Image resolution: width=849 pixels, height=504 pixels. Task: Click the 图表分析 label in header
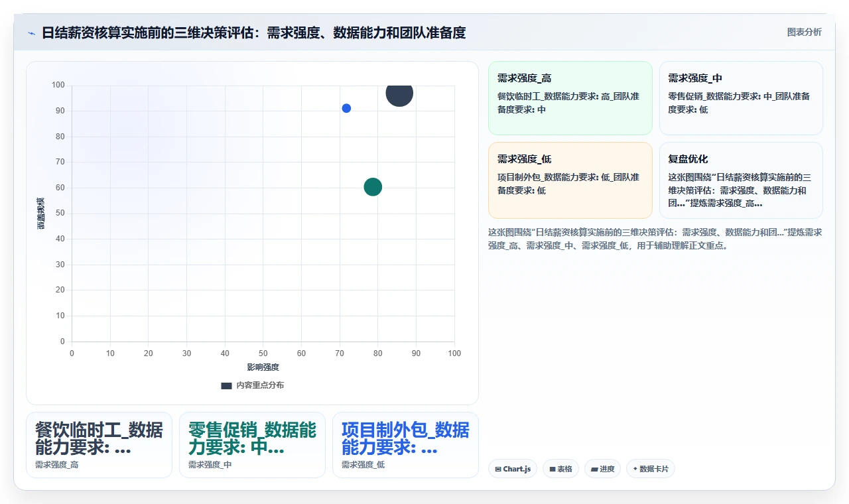(x=804, y=32)
